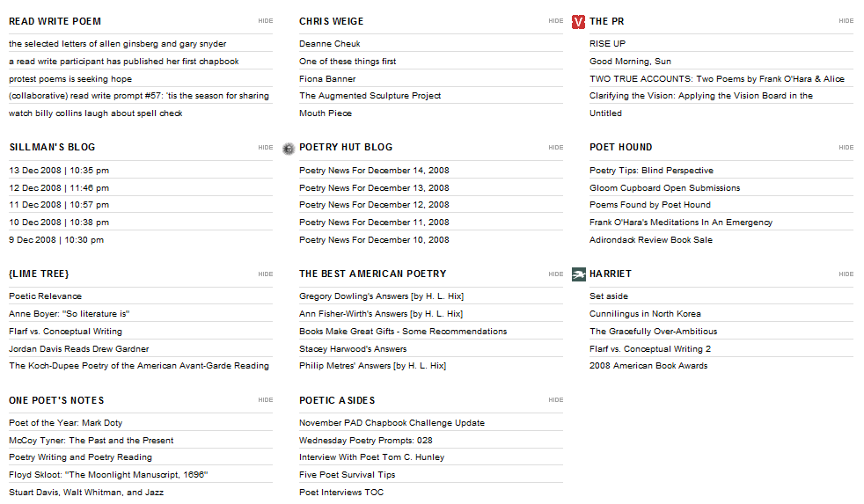This screenshot has height=504, width=864.
Task: Open Sillman's '9 Dec 2008 | 10:30 pm' entry
Action: tap(56, 239)
